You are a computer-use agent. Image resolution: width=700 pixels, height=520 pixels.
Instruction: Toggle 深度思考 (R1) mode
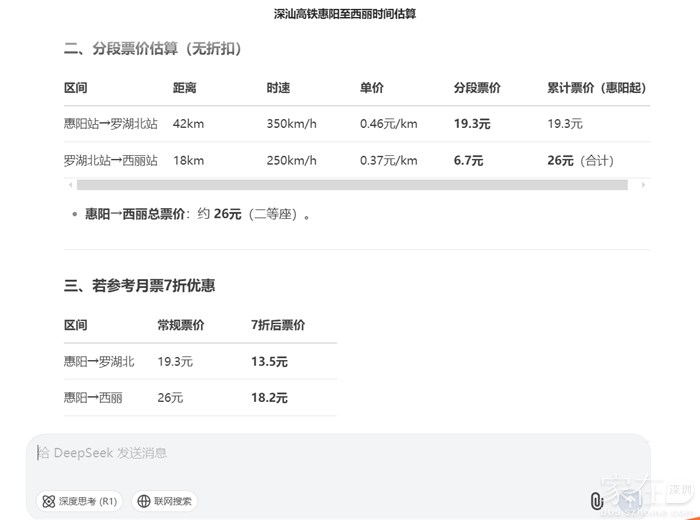pyautogui.click(x=79, y=501)
